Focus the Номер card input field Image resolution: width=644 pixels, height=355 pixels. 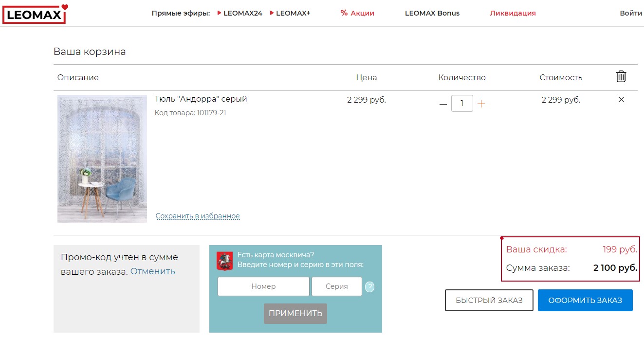tap(263, 286)
